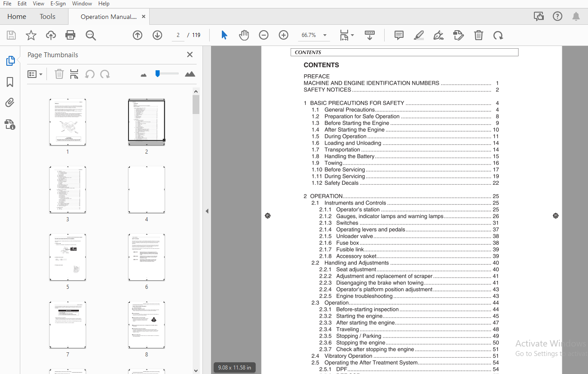Click the thumbnails panel scroll down arrow
Viewport: 588px width, 374px height.
point(196,370)
